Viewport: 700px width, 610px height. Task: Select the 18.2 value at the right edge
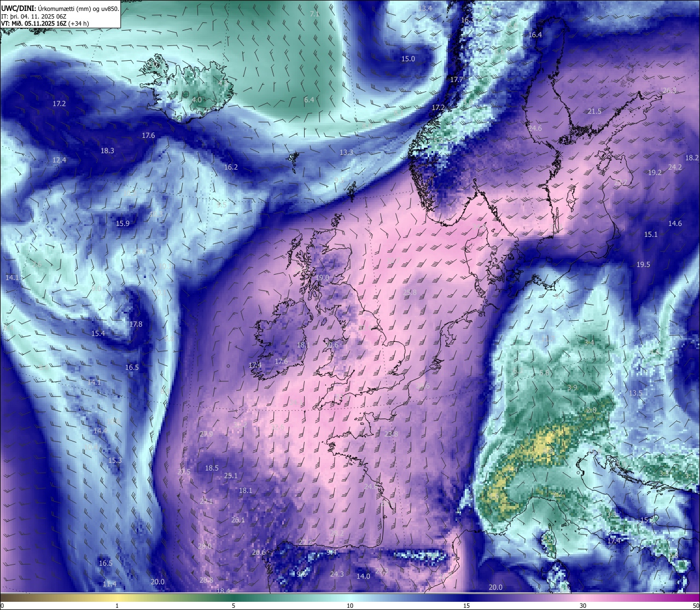pyautogui.click(x=692, y=158)
